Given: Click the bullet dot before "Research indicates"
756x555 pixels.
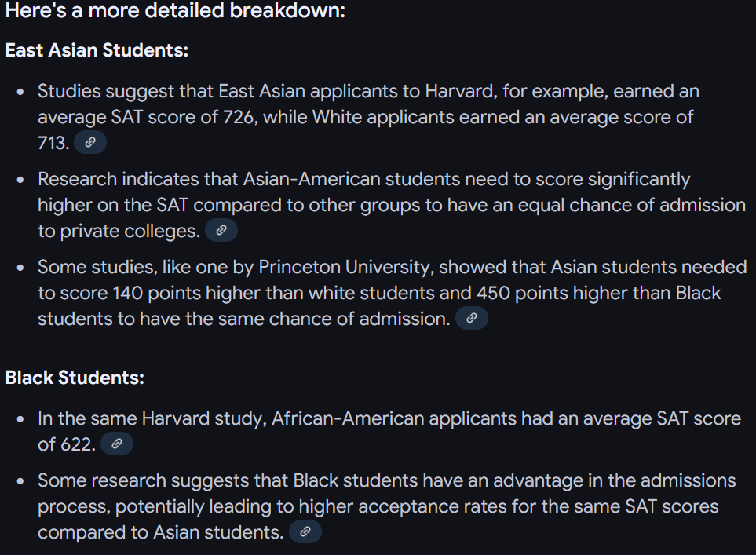Looking at the screenshot, I should pos(20,180).
